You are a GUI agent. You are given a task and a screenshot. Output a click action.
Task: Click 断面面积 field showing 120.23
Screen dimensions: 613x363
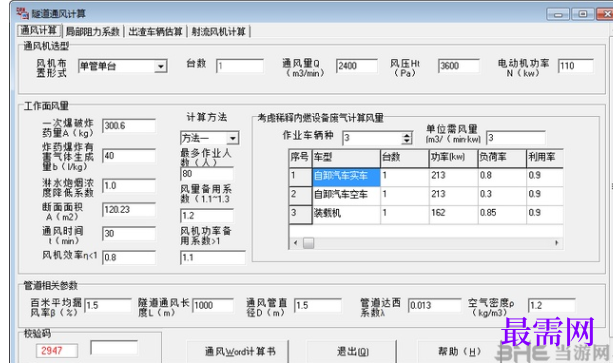pyautogui.click(x=129, y=210)
